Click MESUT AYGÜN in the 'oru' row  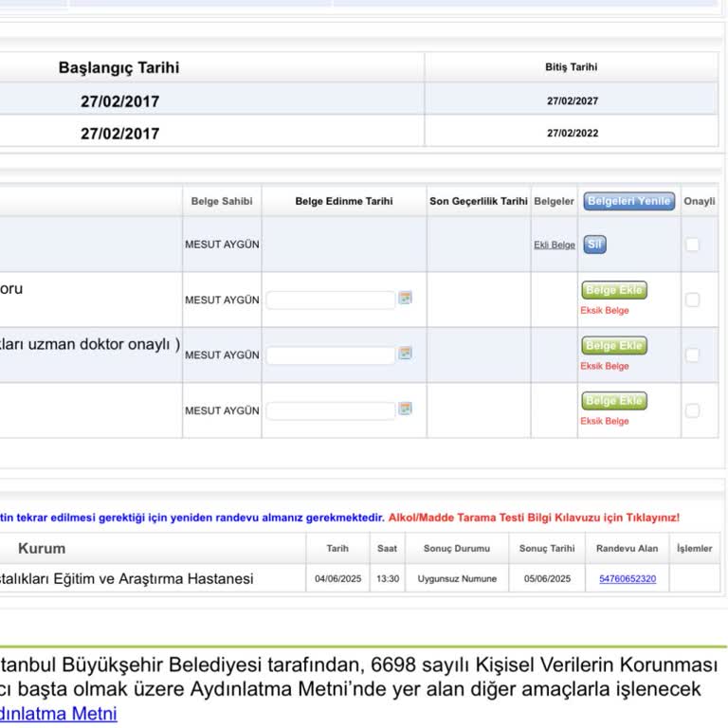tap(222, 300)
